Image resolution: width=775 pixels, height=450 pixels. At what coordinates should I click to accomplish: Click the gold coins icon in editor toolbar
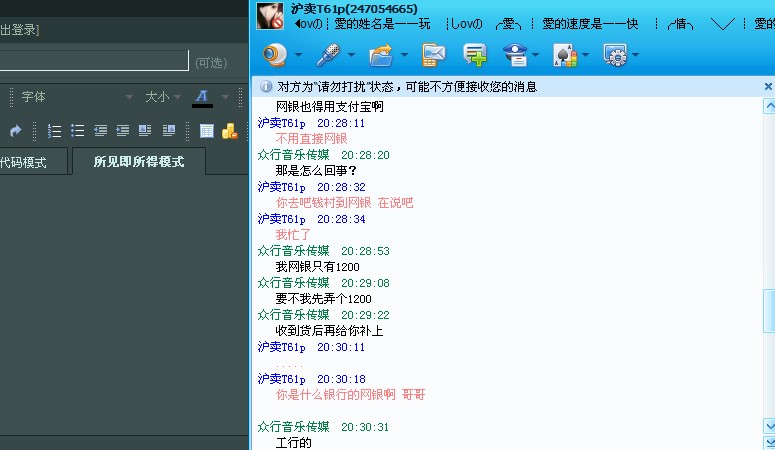(229, 130)
